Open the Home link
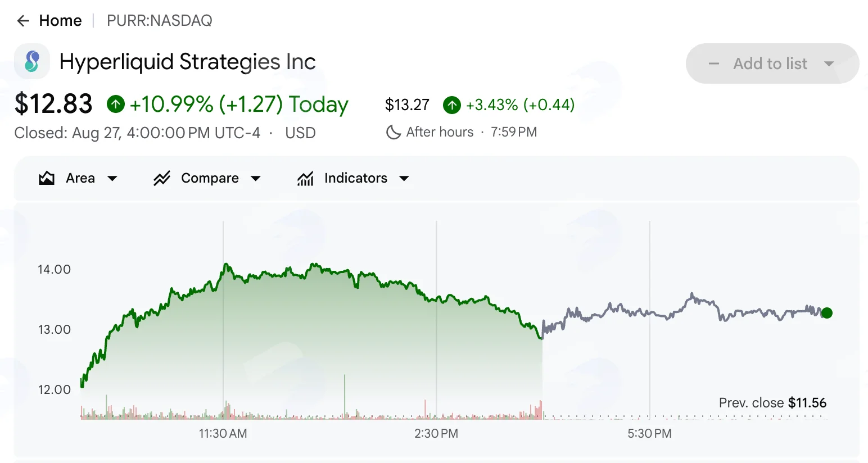The image size is (868, 463). [60, 21]
